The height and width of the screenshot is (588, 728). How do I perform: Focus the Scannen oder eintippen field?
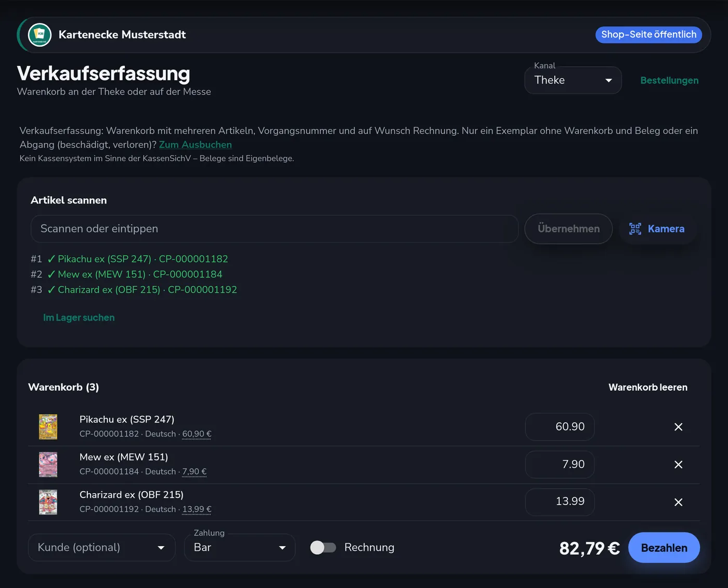275,229
